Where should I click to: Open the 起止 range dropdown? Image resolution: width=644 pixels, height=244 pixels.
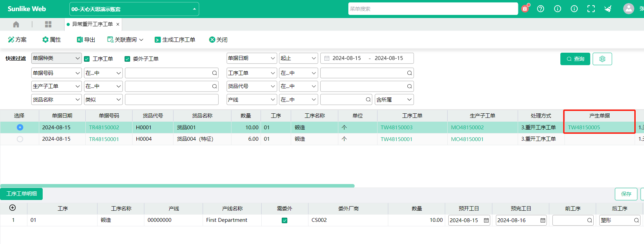pos(298,58)
